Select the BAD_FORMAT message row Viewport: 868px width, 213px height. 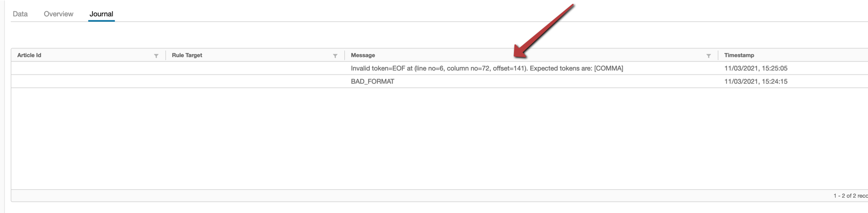(372, 82)
